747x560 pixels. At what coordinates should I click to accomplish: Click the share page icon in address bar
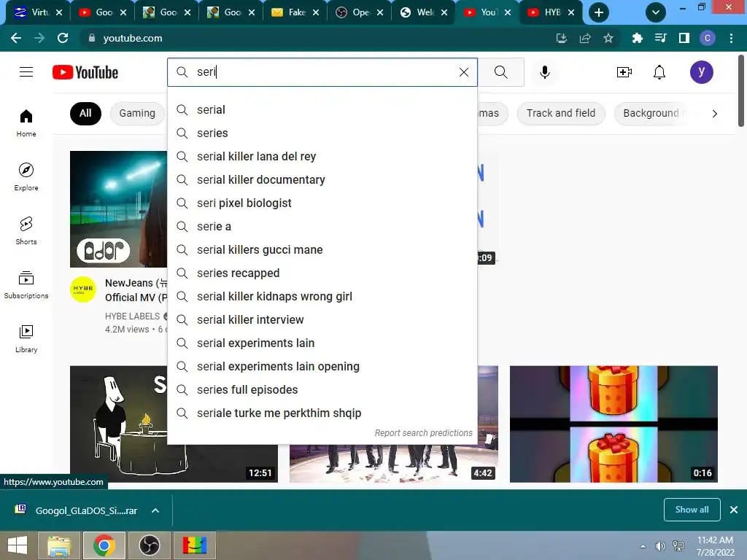point(585,38)
